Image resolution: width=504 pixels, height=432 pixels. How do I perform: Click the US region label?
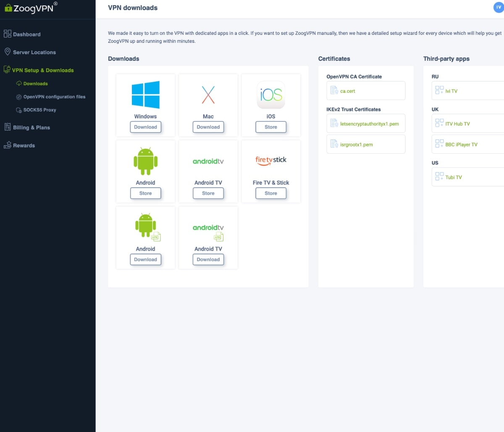435,163
